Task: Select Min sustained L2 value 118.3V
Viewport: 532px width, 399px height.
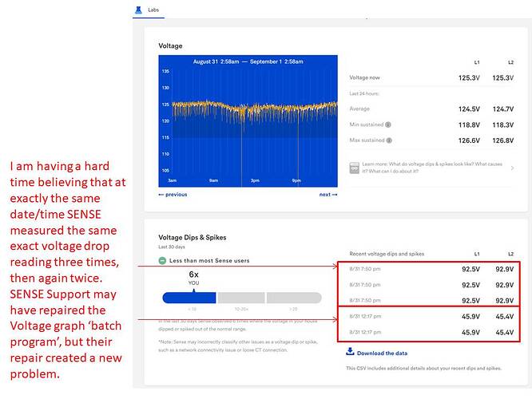Action: point(502,124)
